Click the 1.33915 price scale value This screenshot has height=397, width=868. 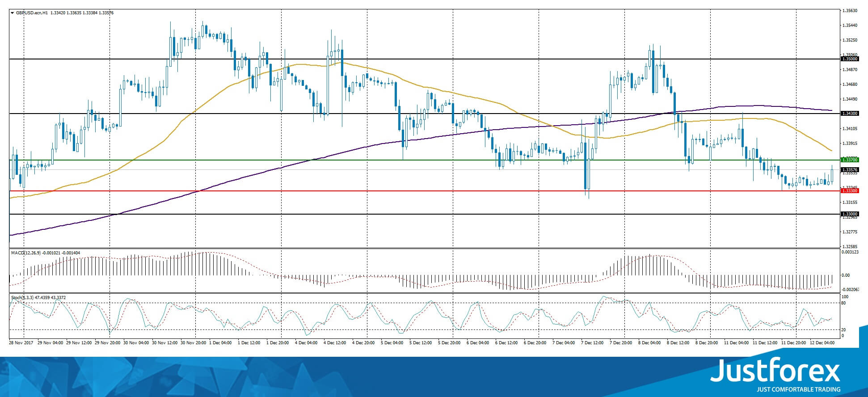point(850,143)
